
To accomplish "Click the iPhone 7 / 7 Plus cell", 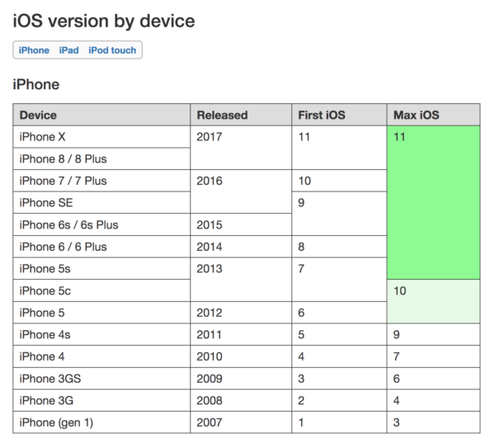I will click(x=63, y=181).
